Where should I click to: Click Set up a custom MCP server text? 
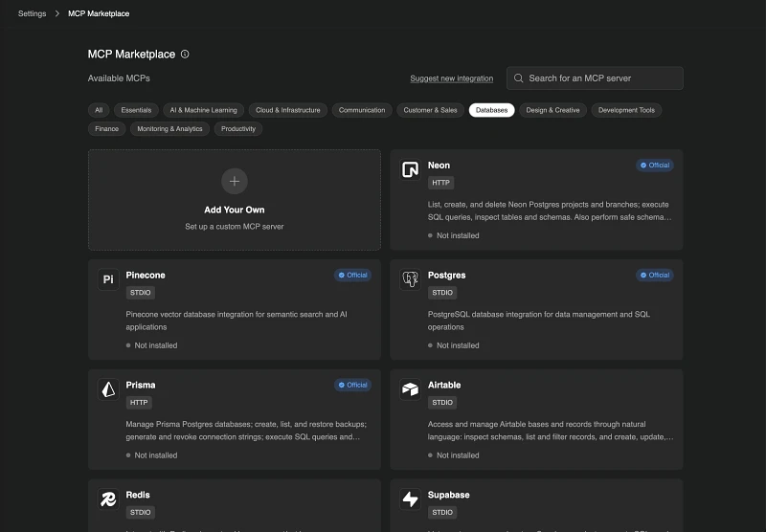click(235, 227)
